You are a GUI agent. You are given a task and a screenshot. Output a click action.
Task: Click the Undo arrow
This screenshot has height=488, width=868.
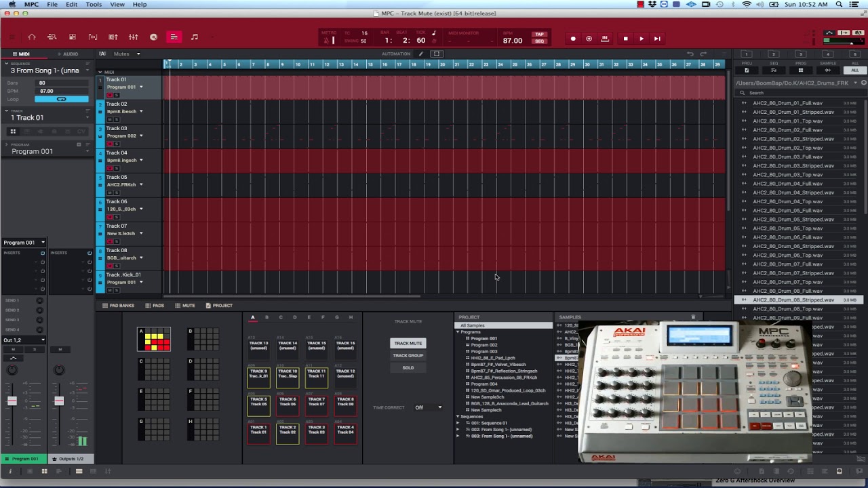pyautogui.click(x=690, y=54)
